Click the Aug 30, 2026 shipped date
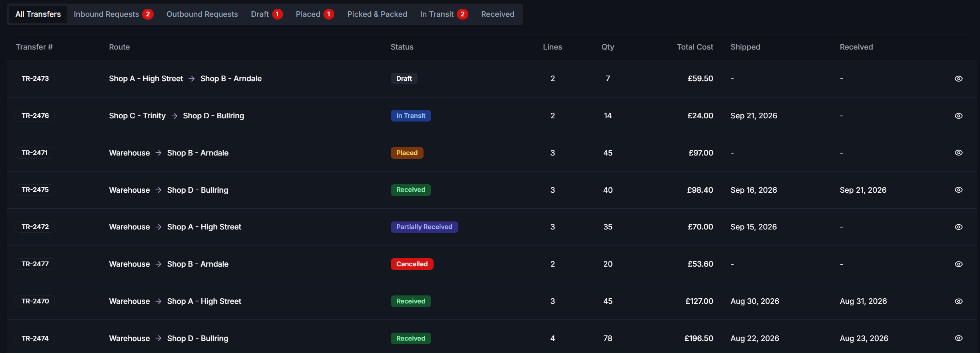980x353 pixels. point(755,301)
